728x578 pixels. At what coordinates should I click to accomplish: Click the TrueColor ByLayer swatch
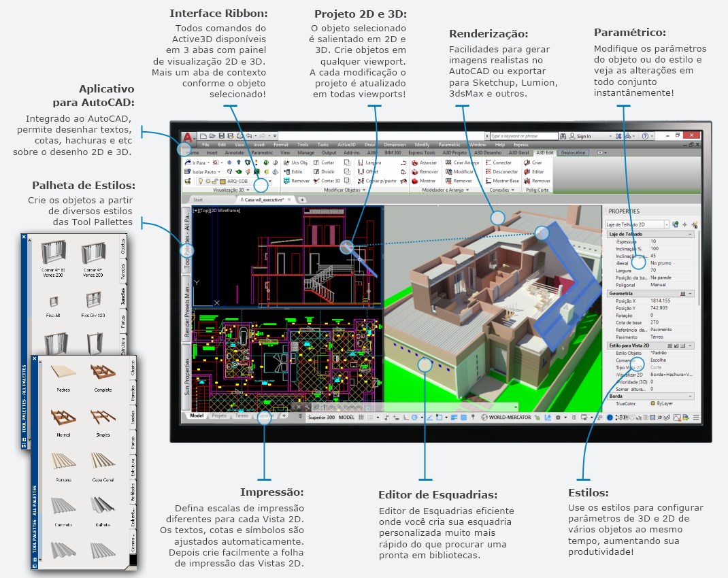[654, 404]
